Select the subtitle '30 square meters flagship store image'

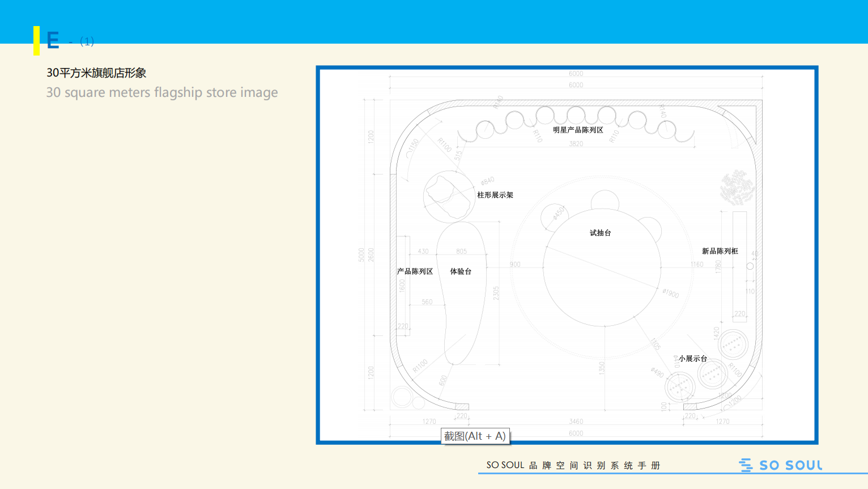[162, 92]
